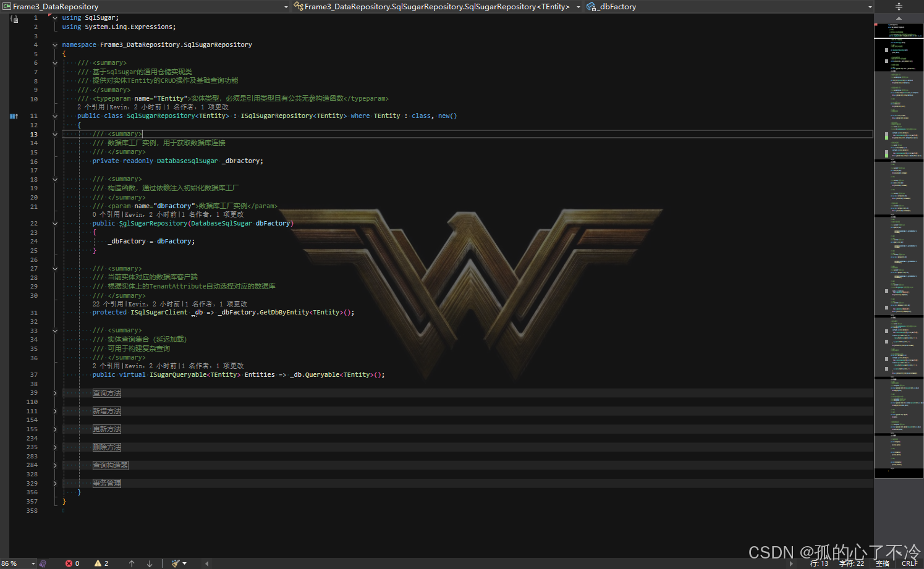Click the horizontal scrollbar left arrow

206,563
